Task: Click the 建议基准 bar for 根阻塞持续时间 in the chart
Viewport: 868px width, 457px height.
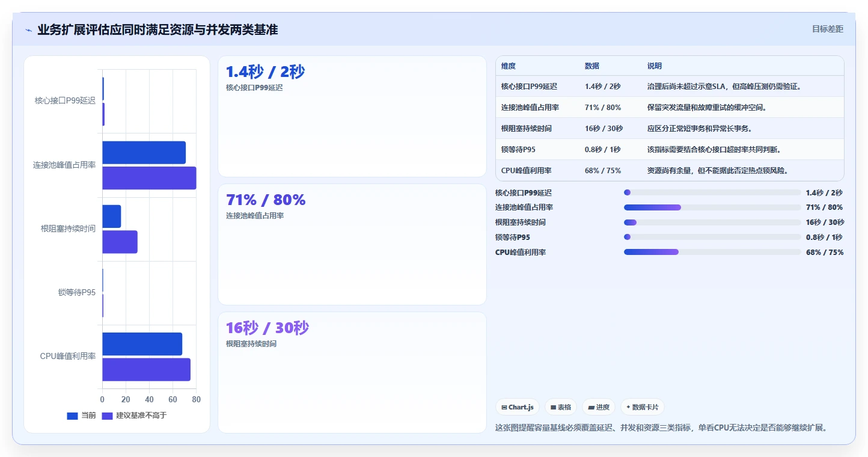Action: [x=120, y=242]
